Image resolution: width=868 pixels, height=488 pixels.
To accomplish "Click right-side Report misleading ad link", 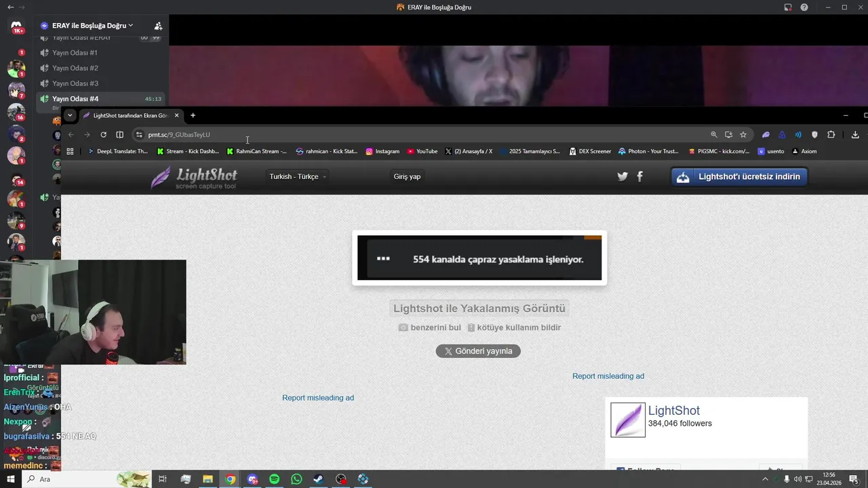I will click(x=608, y=376).
